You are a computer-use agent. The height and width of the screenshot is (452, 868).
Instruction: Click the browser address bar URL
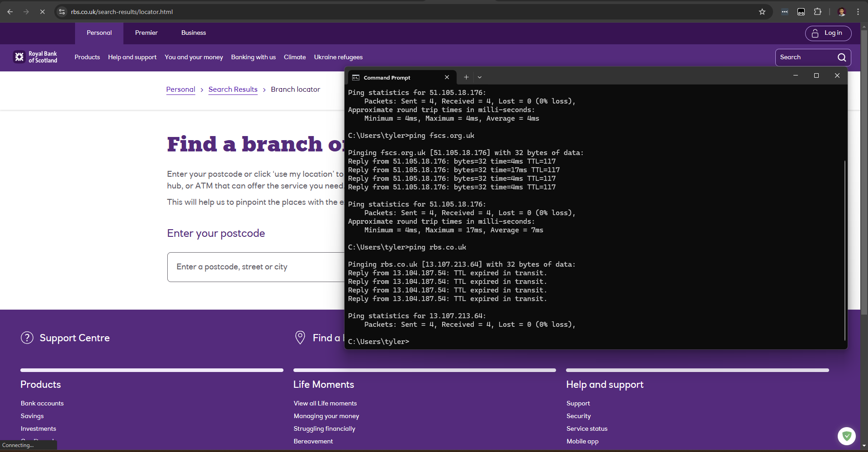122,12
